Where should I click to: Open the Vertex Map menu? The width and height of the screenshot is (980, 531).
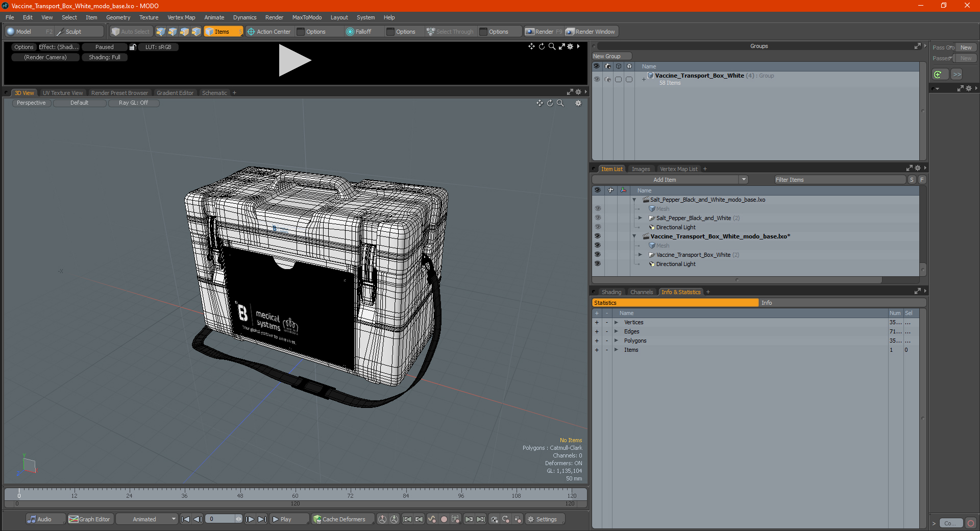181,17
